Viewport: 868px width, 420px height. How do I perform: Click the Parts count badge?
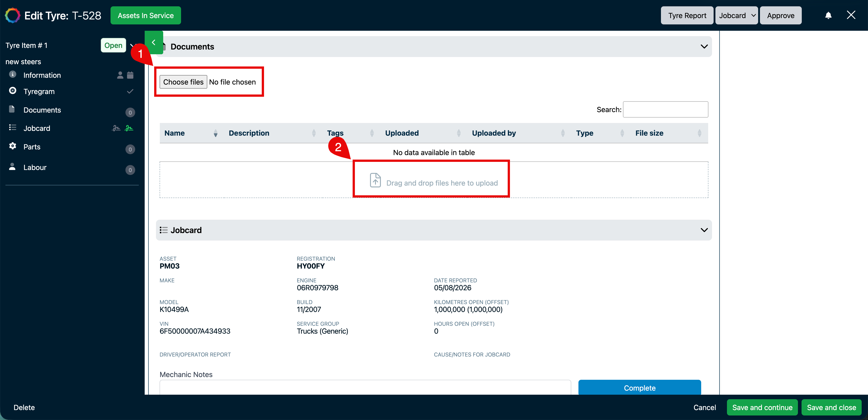130,149
